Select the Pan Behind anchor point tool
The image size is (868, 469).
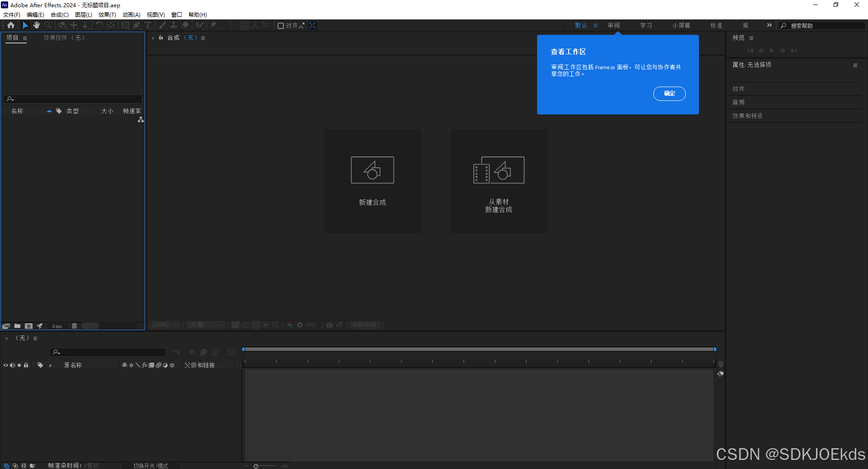click(x=111, y=25)
